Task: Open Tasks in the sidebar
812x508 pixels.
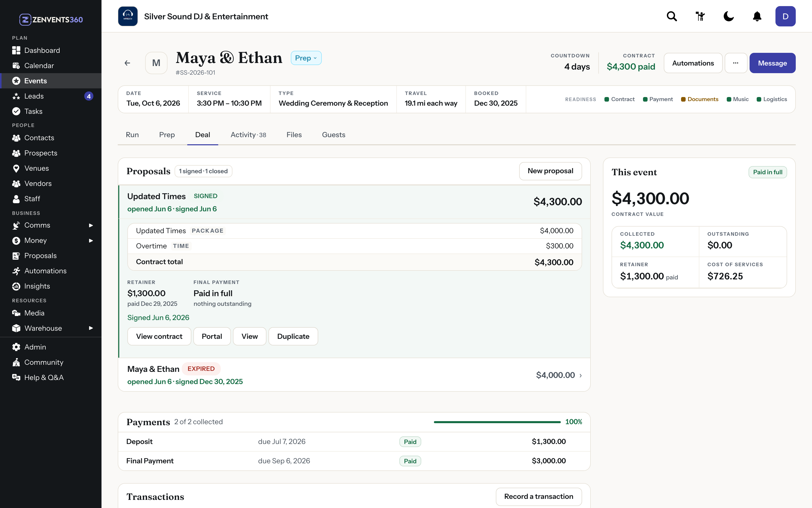Action: [x=51, y=111]
